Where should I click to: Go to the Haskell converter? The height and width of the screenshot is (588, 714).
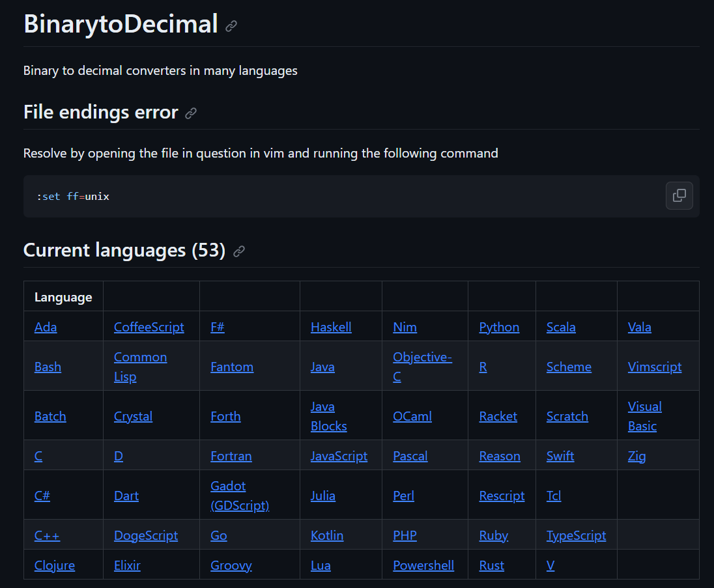point(331,328)
